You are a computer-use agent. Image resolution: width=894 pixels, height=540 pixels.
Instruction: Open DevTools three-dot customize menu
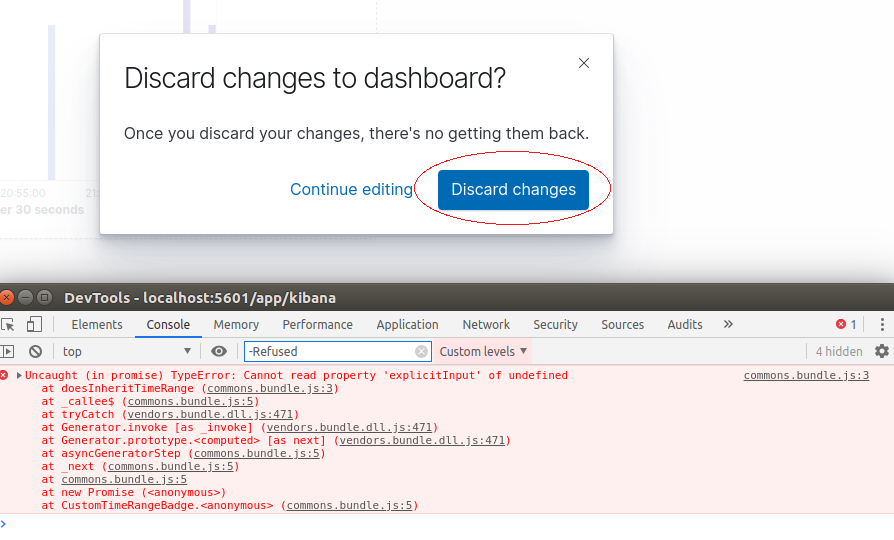tap(882, 324)
